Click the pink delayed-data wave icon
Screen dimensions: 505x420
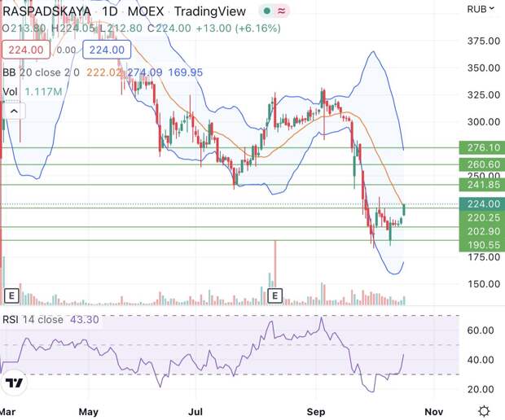(281, 11)
